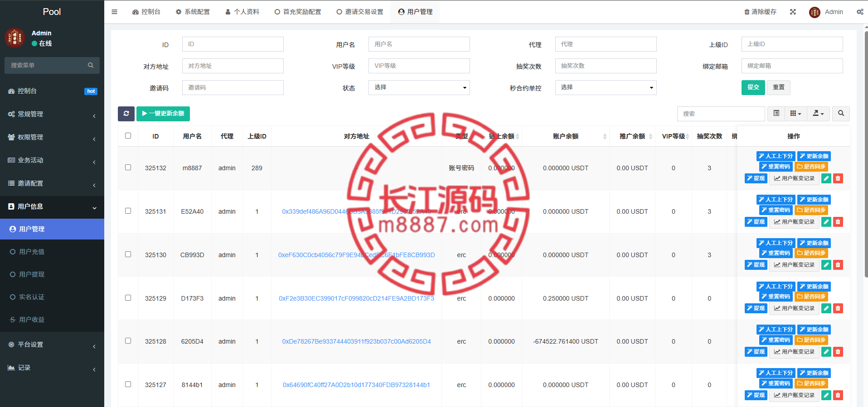The width and height of the screenshot is (868, 407).
Task: Switch to the 控制台 top tab
Action: tap(146, 12)
